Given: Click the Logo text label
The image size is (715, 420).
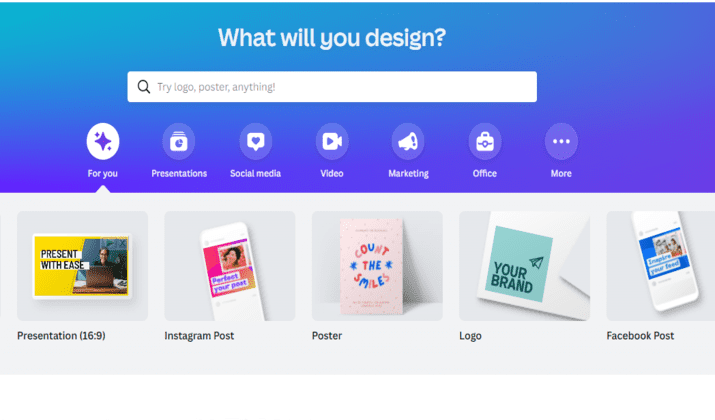Looking at the screenshot, I should tap(470, 336).
